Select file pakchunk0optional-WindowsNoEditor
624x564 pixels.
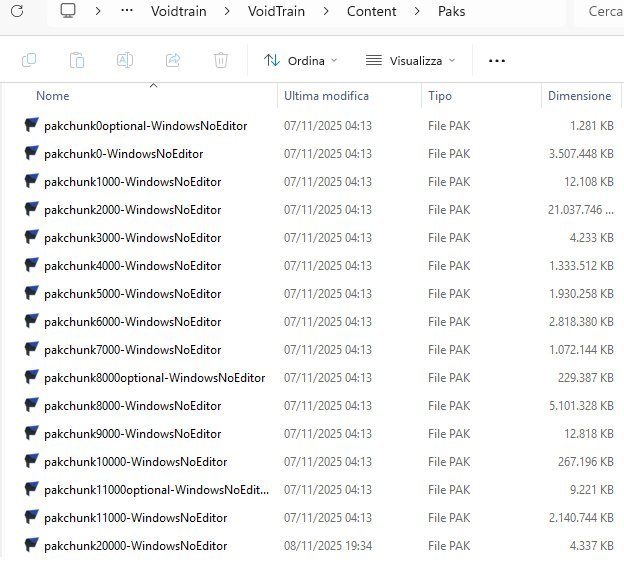point(146,126)
